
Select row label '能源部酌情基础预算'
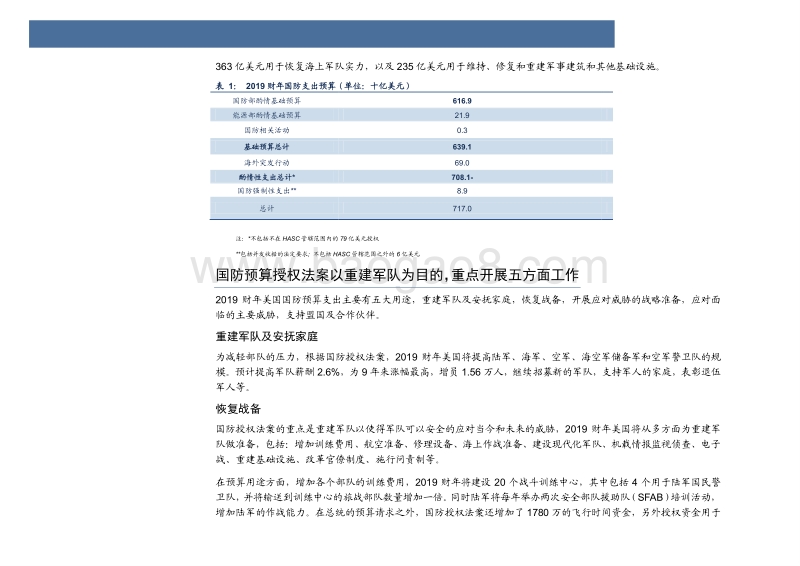pyautogui.click(x=267, y=115)
